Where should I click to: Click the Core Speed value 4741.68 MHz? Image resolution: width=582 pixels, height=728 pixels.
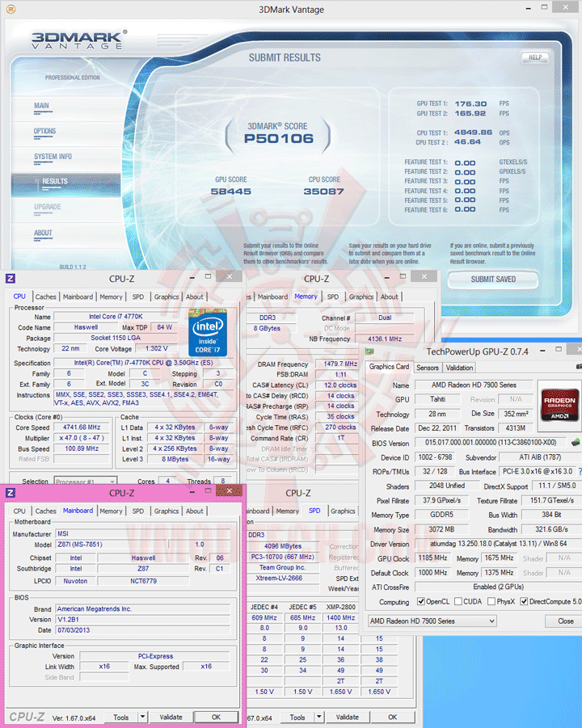pyautogui.click(x=82, y=427)
